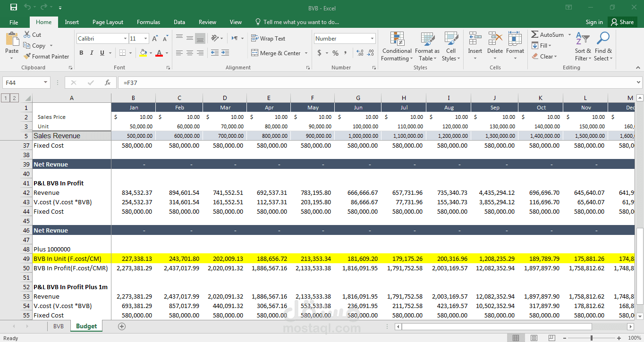Switch to the Formulas ribbon tab

tap(148, 22)
